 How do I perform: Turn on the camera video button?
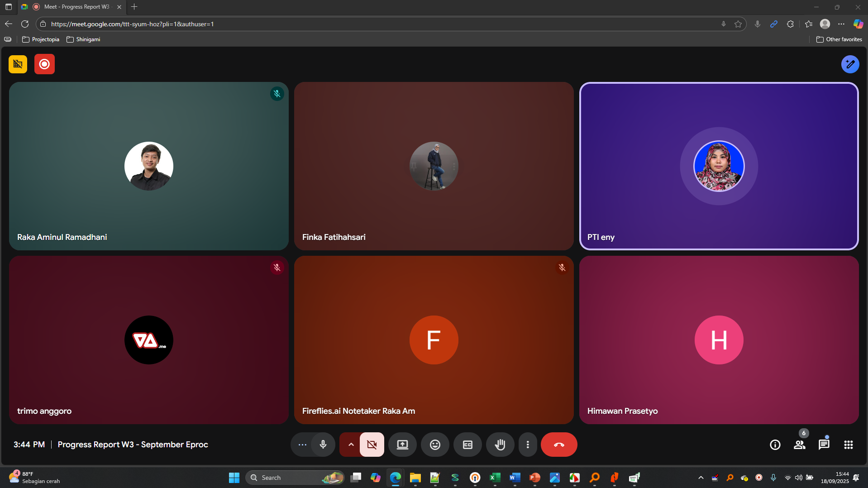372,445
